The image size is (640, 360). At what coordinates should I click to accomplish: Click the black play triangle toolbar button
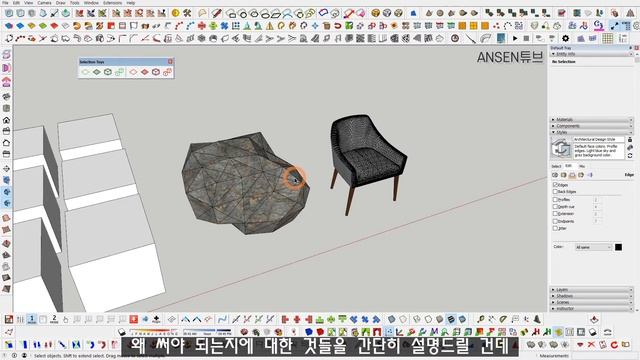pos(515,38)
